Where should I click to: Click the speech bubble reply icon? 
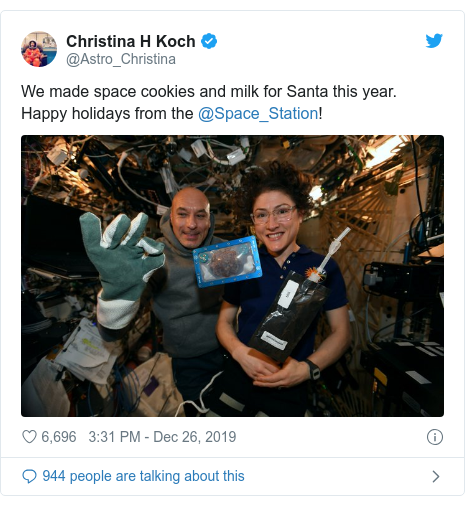click(29, 476)
